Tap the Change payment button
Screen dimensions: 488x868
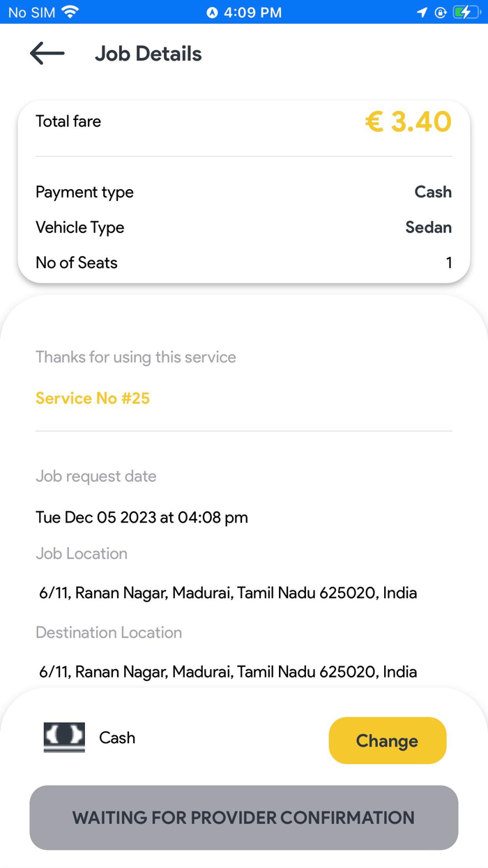click(x=388, y=740)
